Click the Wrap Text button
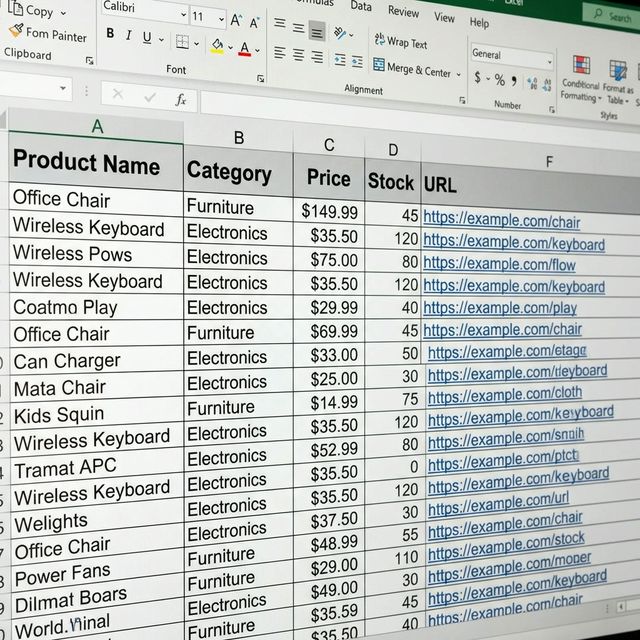 click(x=401, y=41)
